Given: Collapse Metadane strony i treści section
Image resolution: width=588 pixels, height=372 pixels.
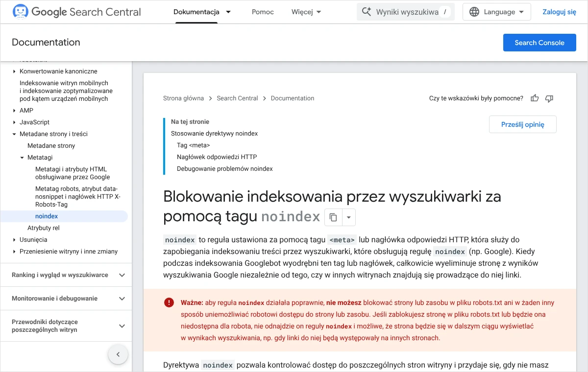Looking at the screenshot, I should pos(14,134).
